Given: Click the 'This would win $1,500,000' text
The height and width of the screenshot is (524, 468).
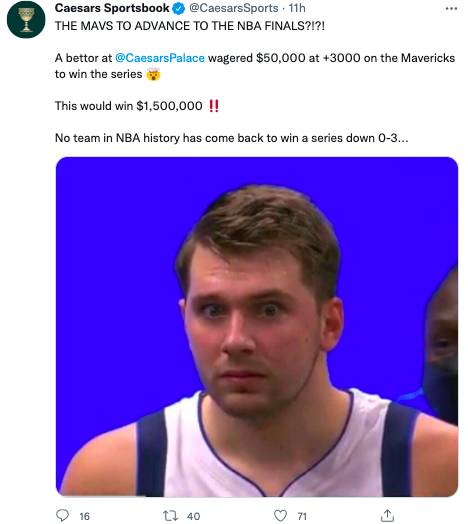Looking at the screenshot, I should pyautogui.click(x=129, y=106).
